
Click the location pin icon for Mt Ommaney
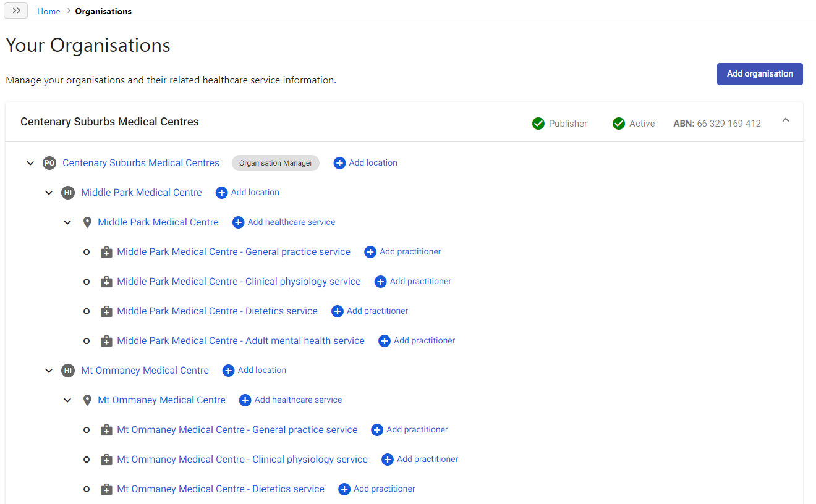[x=87, y=400]
